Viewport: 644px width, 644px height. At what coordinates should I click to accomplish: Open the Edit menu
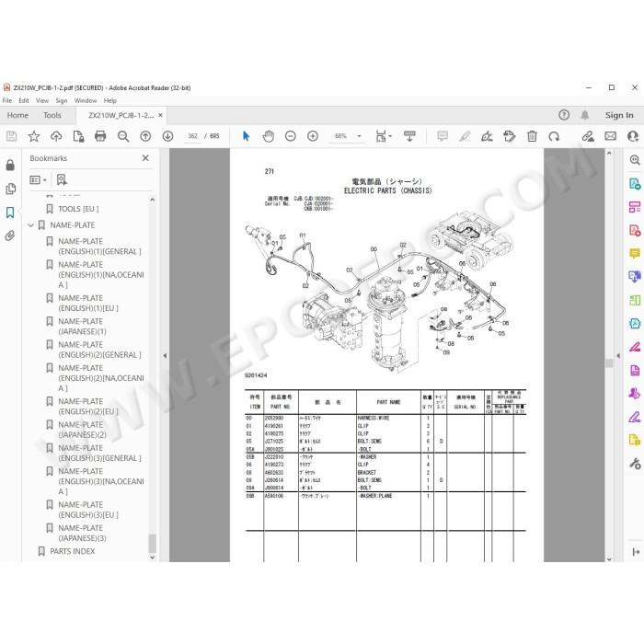click(x=24, y=100)
